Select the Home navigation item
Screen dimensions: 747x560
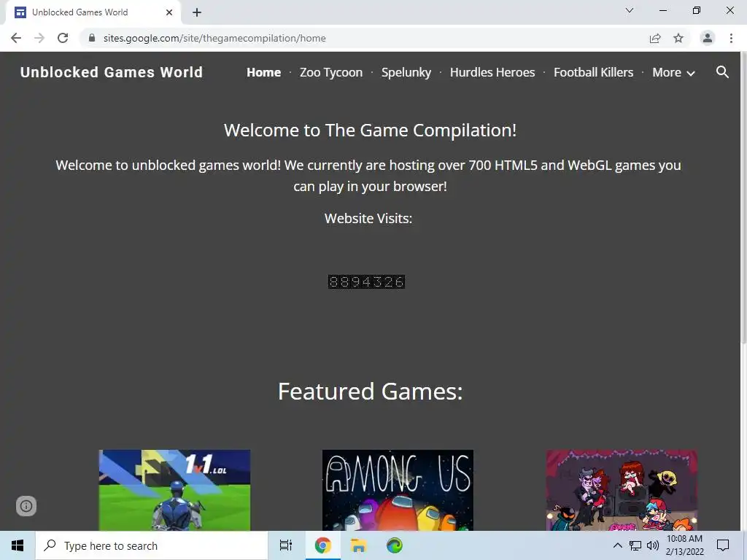(263, 72)
